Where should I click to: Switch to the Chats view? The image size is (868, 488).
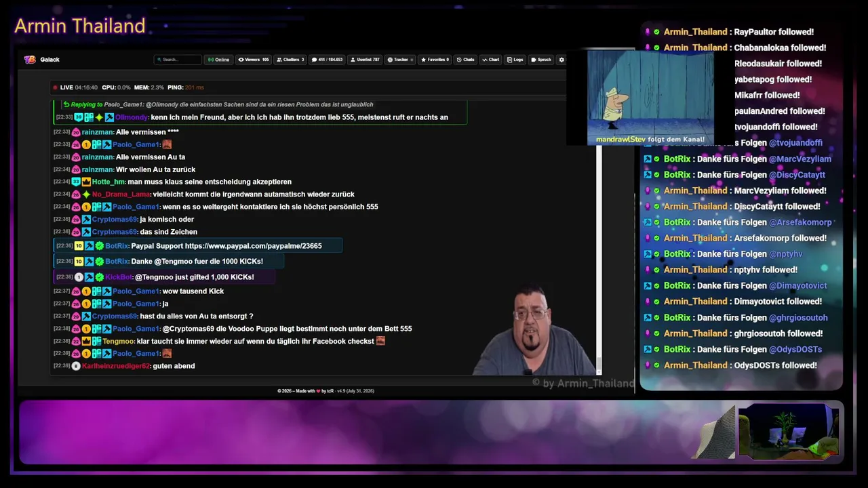tap(465, 60)
